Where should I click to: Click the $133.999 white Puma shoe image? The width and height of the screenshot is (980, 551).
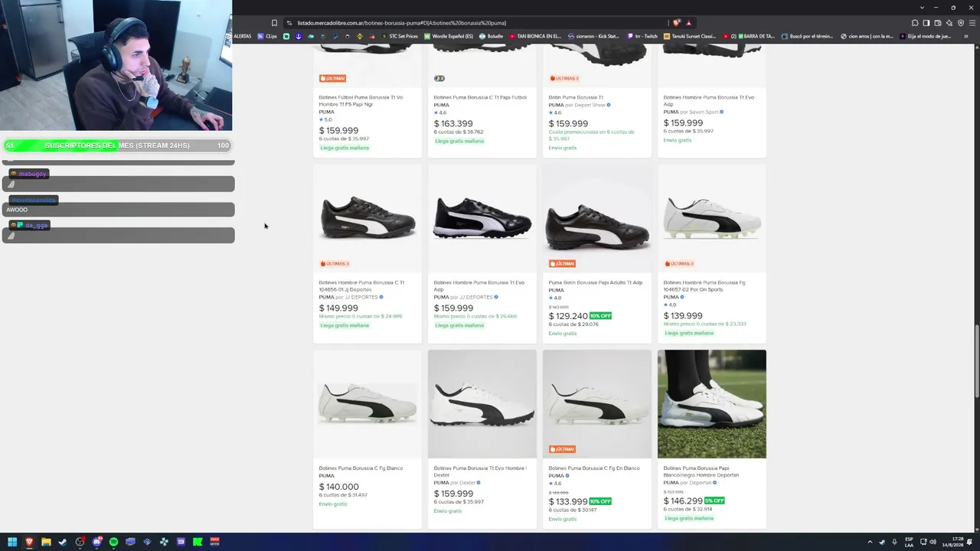point(597,404)
